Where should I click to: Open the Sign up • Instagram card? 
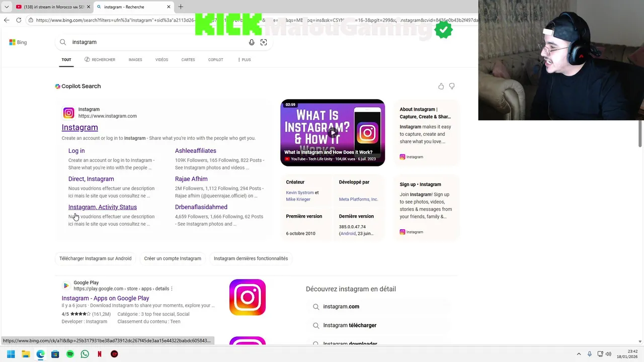[x=426, y=208]
